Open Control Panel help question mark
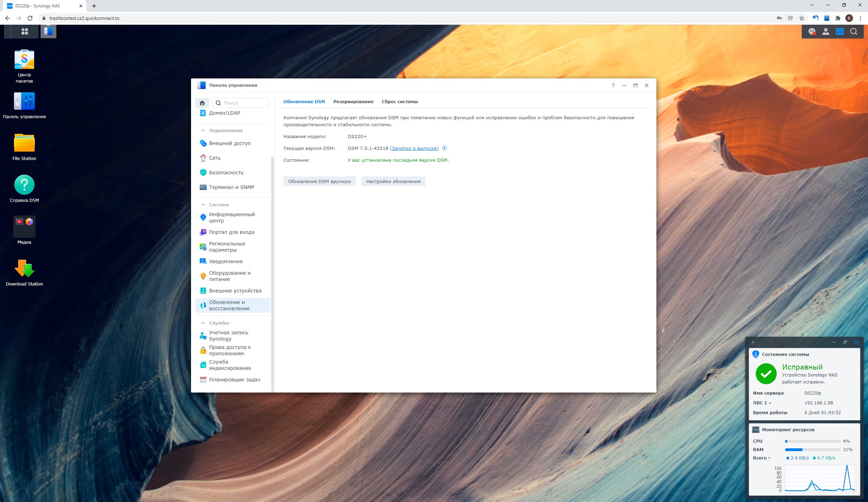 click(x=613, y=85)
